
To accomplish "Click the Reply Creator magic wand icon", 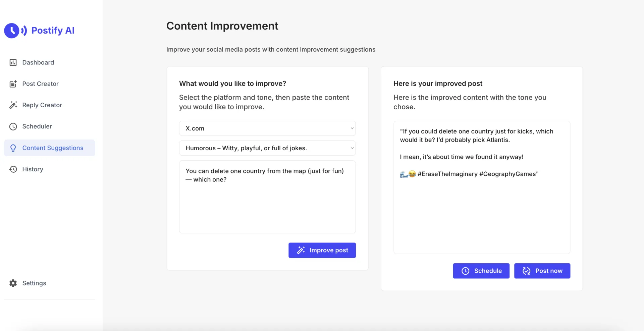I will (13, 105).
